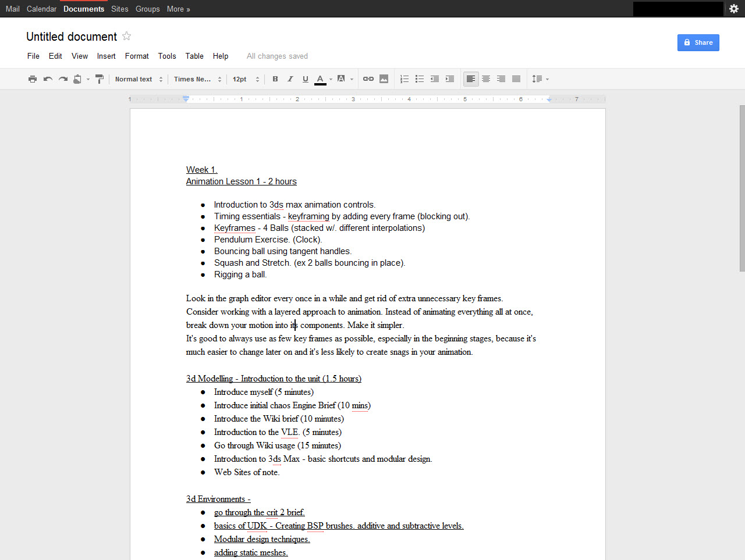
Task: Go to Calendar in top bar
Action: pos(41,9)
